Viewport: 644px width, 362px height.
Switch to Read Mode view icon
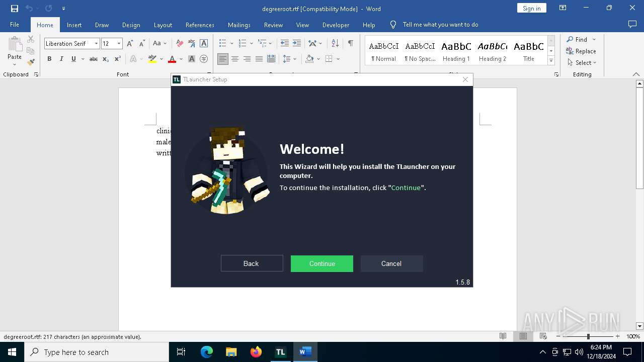[503, 336]
